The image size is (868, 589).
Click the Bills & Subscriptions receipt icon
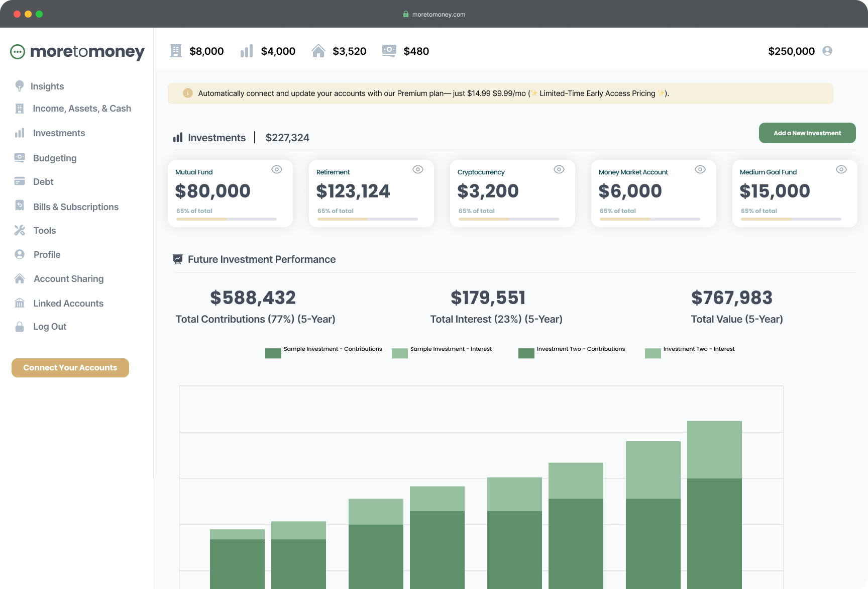click(20, 206)
